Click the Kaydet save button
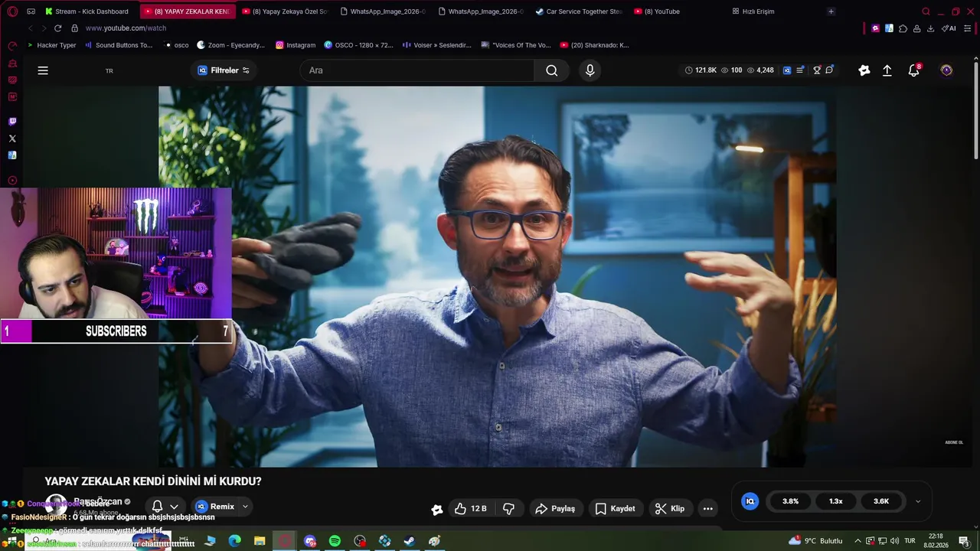Image resolution: width=980 pixels, height=551 pixels. tap(616, 508)
